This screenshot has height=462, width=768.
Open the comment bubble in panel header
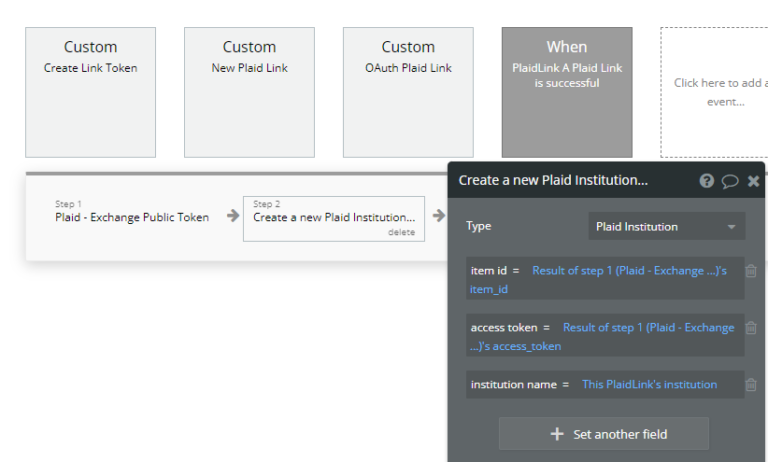click(x=730, y=181)
